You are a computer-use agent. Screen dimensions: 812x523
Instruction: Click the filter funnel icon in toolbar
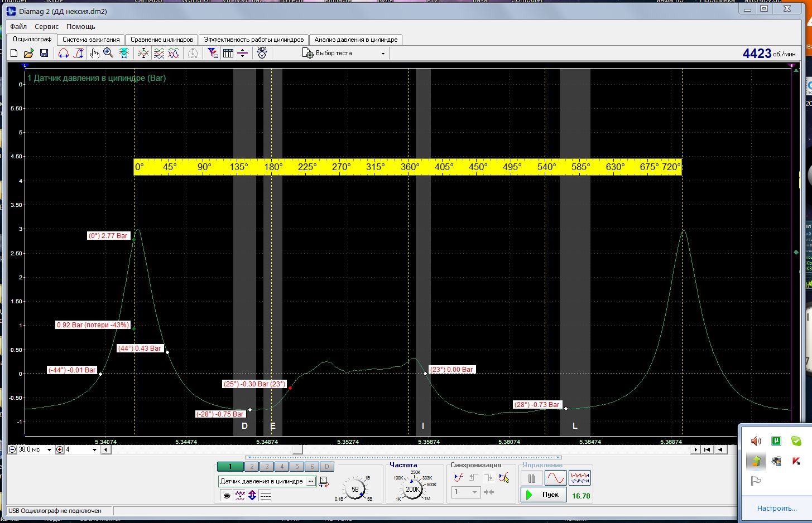[213, 53]
